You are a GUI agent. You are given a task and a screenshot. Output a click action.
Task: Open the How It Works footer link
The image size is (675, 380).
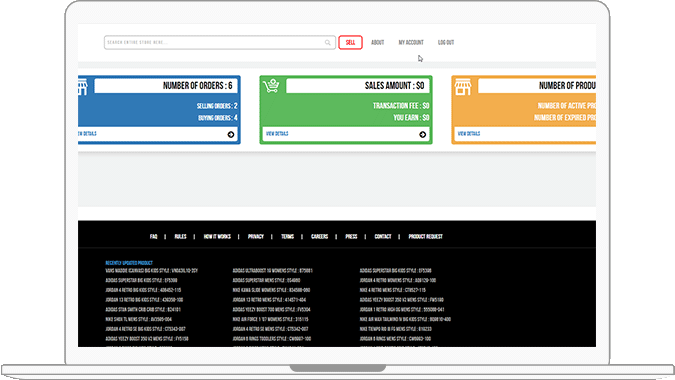coord(217,237)
